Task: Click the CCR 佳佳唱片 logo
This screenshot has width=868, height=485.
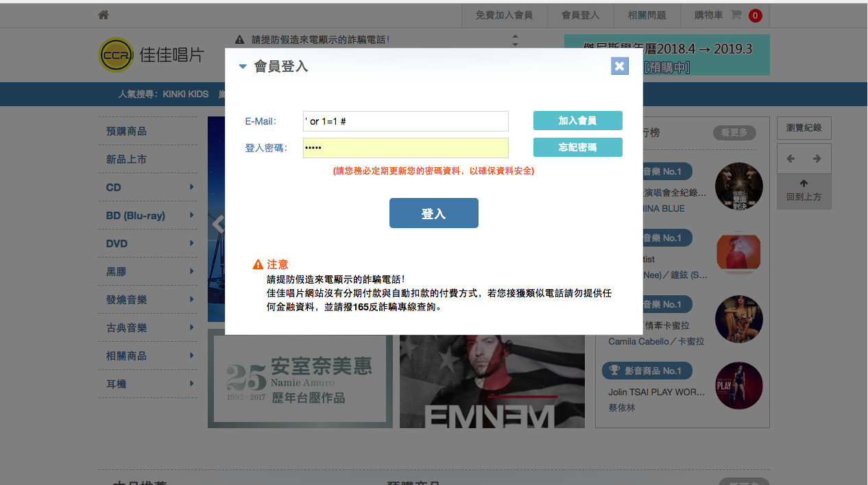Action: (152, 55)
